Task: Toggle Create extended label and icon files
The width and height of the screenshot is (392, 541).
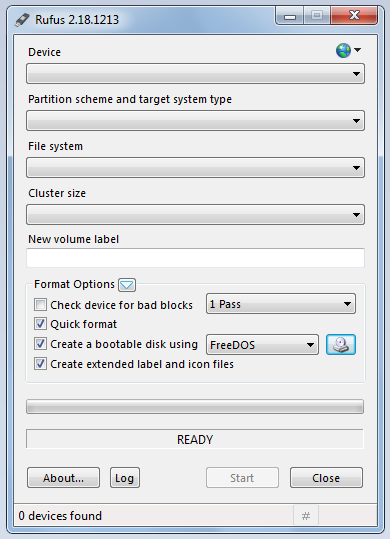Action: [40, 364]
